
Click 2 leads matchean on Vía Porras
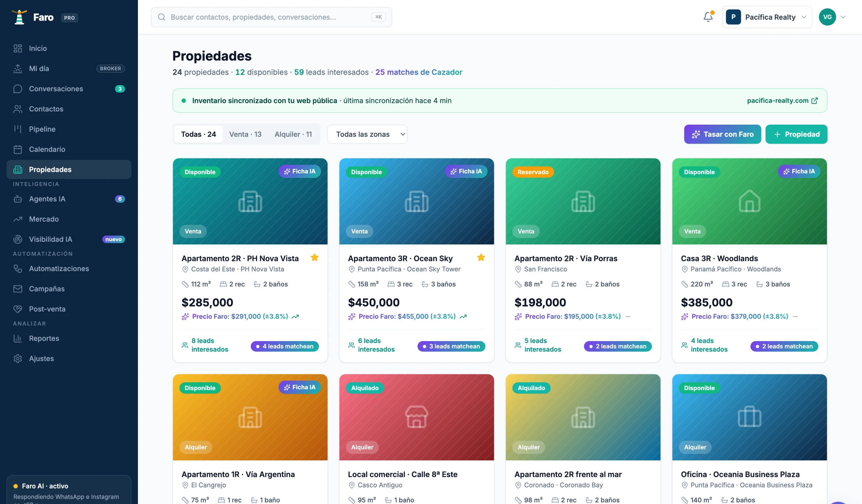[x=617, y=346]
